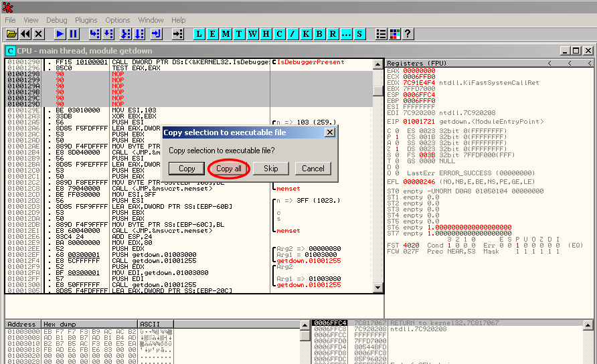The height and width of the screenshot is (364, 597).
Task: Cancel the copy selection dialog
Action: [313, 169]
